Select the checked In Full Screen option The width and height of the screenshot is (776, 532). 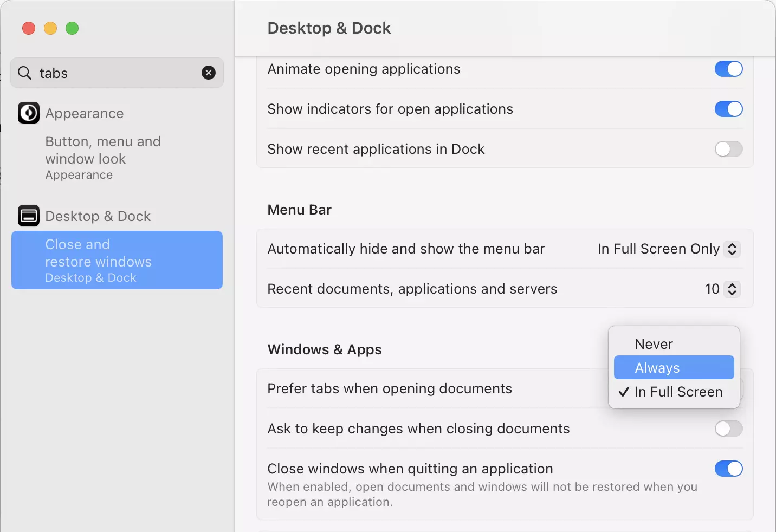[x=678, y=392]
